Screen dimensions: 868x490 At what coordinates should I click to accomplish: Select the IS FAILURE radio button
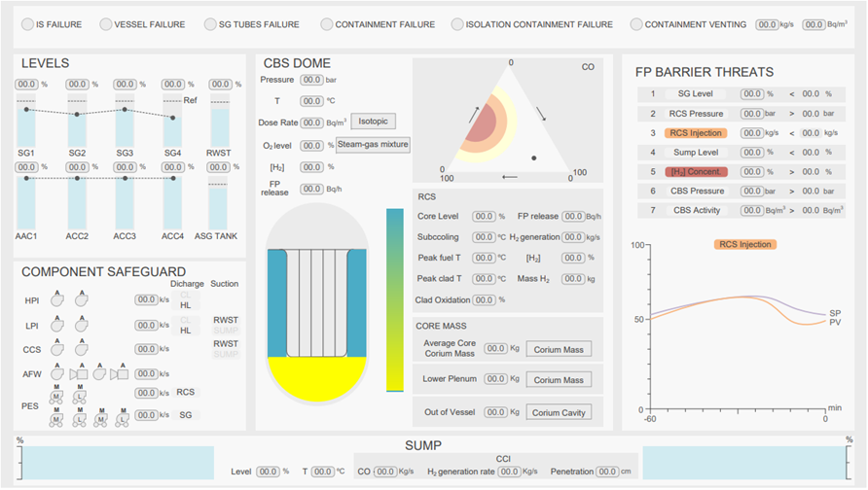(27, 24)
